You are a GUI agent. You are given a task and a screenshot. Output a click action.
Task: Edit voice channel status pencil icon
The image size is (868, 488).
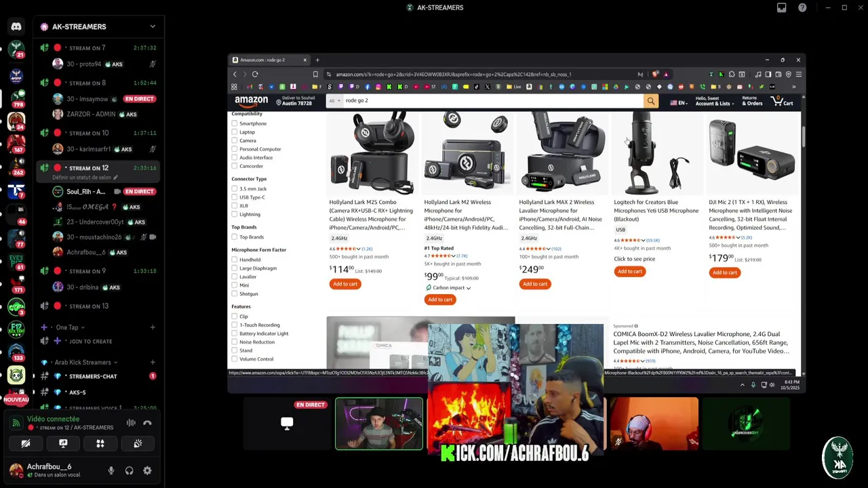[115, 178]
